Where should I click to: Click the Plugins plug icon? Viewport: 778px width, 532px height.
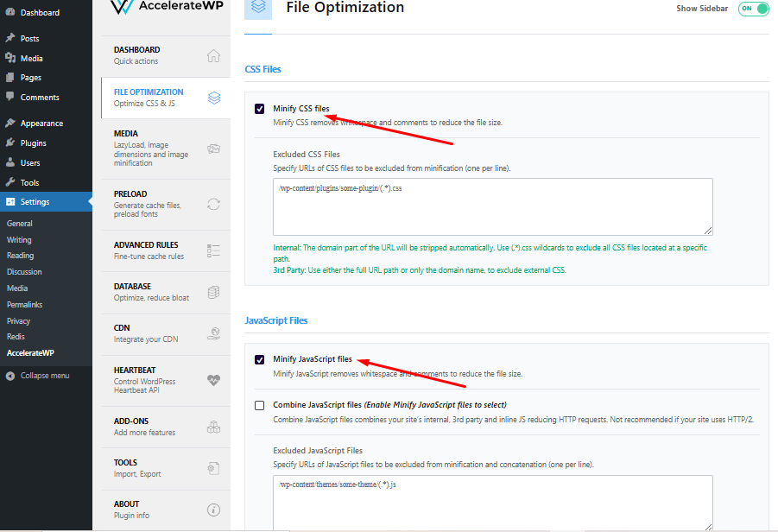(x=9, y=142)
